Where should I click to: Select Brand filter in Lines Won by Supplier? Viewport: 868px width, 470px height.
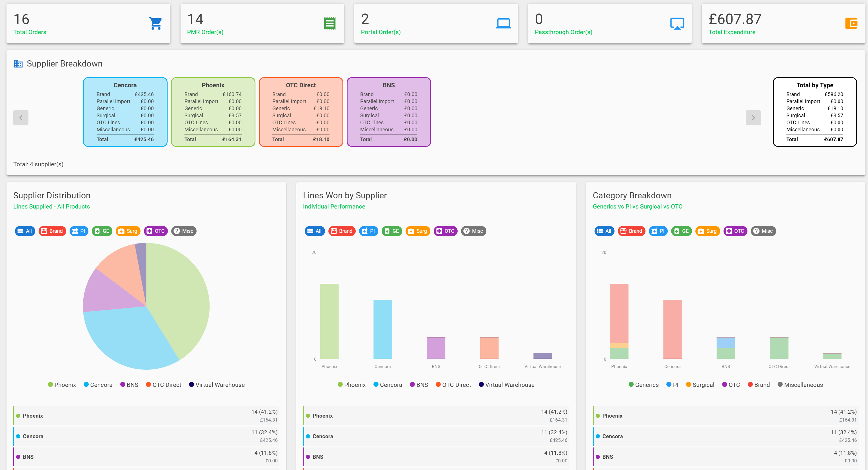point(342,231)
